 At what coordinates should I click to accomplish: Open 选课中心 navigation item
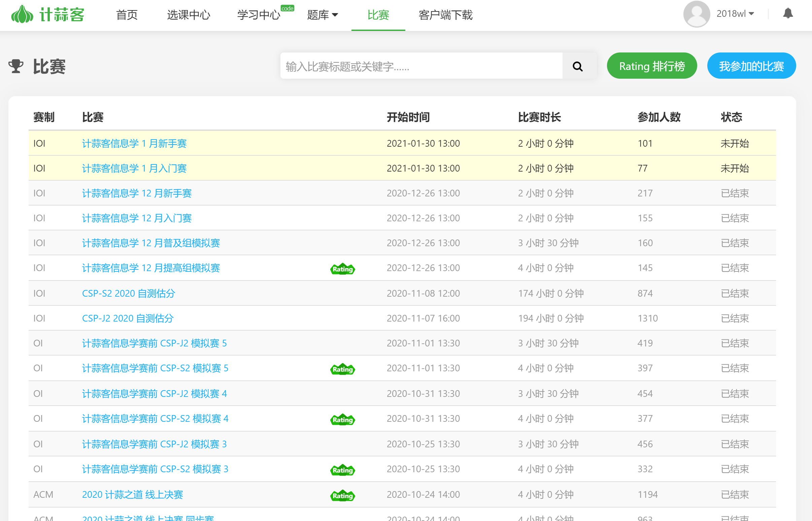click(x=189, y=15)
